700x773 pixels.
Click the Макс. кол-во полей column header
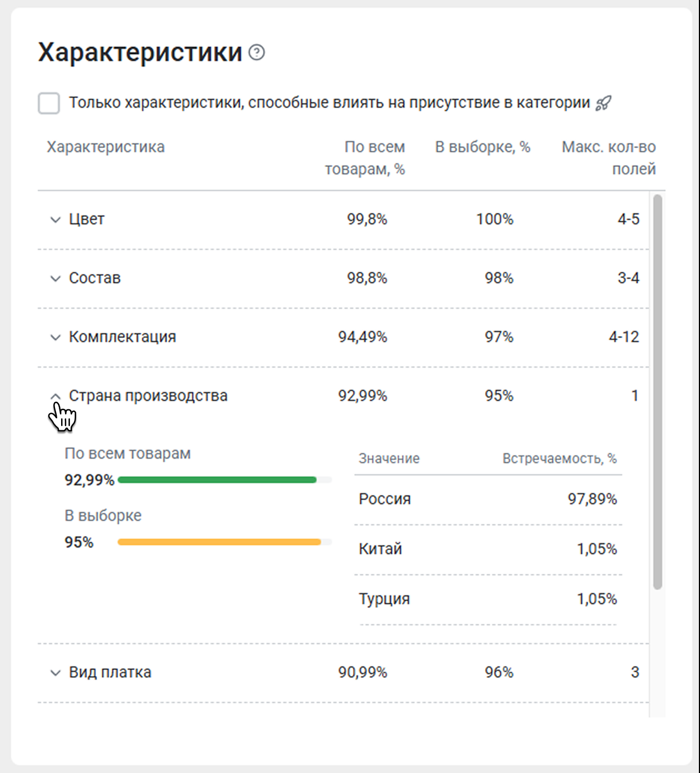tap(608, 158)
